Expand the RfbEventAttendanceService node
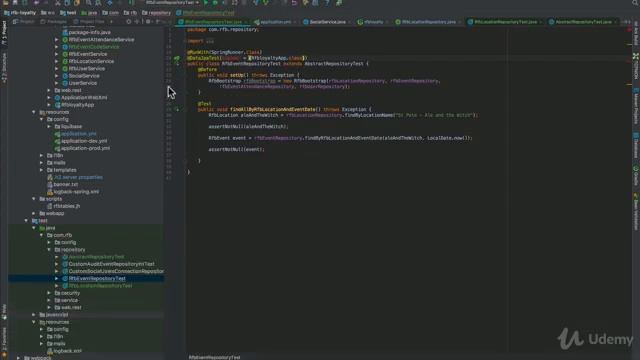This screenshot has width=640, height=360. (57, 40)
